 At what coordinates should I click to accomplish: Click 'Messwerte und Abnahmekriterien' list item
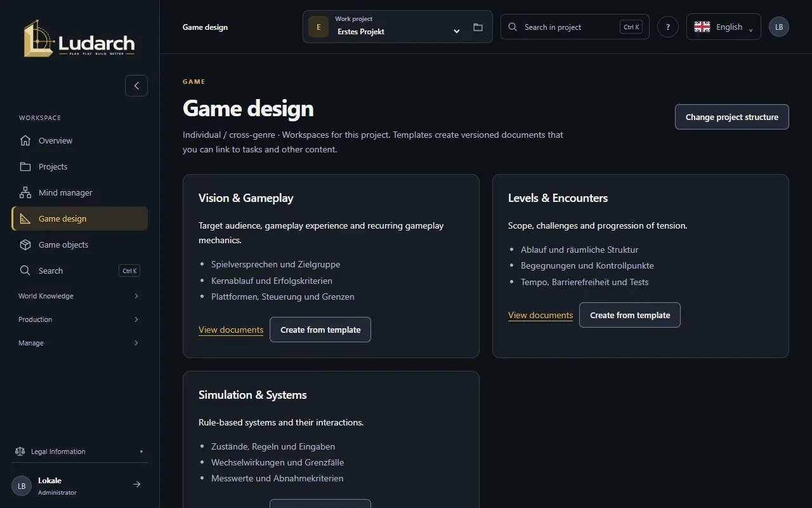[277, 478]
